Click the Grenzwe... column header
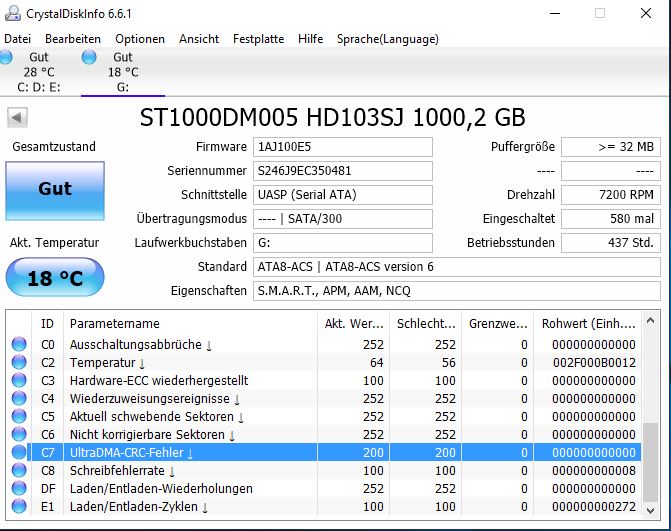The image size is (671, 531). [x=497, y=323]
